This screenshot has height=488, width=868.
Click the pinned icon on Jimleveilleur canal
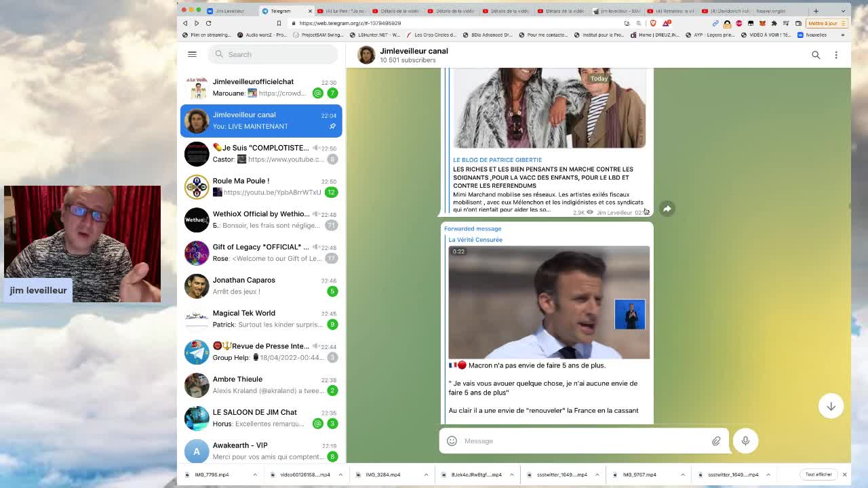[332, 126]
